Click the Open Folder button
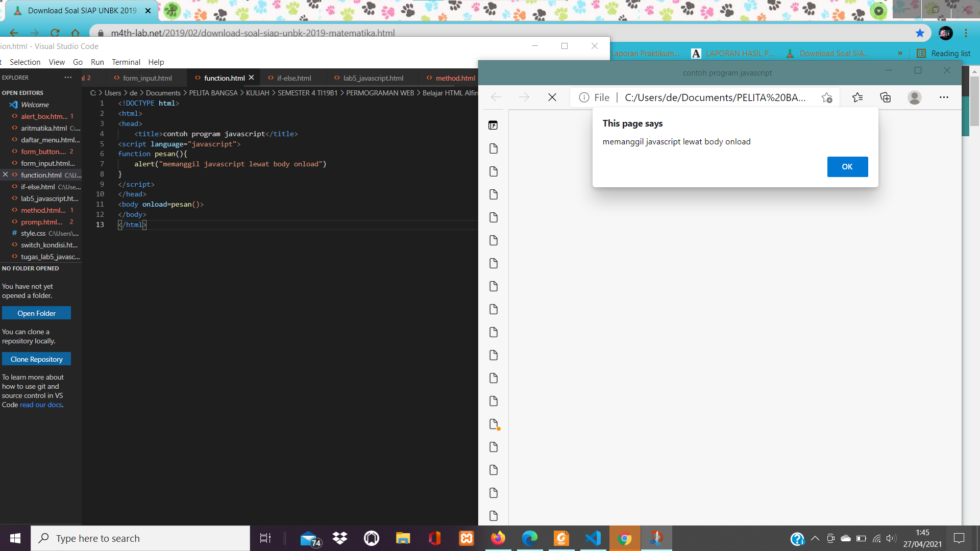Viewport: 980px width, 551px height. (36, 313)
